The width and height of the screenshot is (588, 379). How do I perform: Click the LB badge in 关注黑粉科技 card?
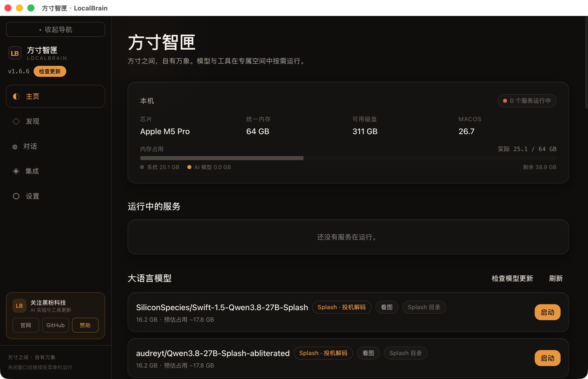[x=19, y=306]
